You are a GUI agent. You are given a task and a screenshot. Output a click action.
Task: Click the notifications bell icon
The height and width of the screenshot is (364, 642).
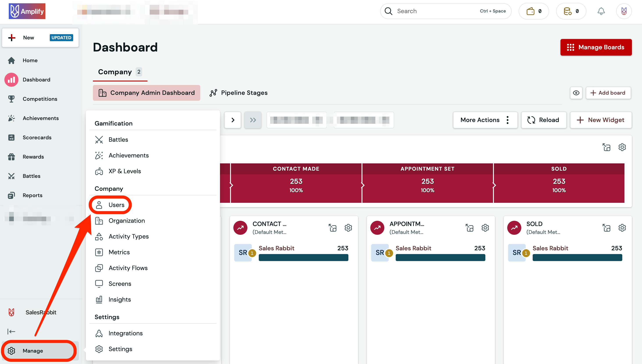tap(601, 11)
